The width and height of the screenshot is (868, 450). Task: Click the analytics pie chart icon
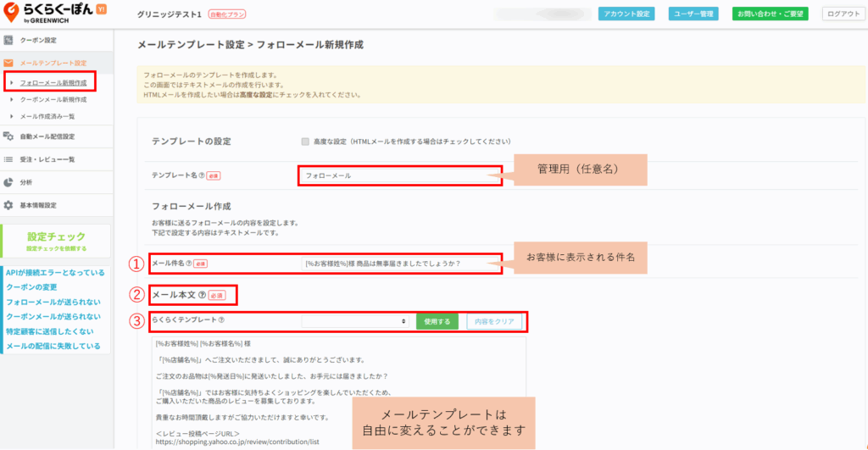(8, 182)
